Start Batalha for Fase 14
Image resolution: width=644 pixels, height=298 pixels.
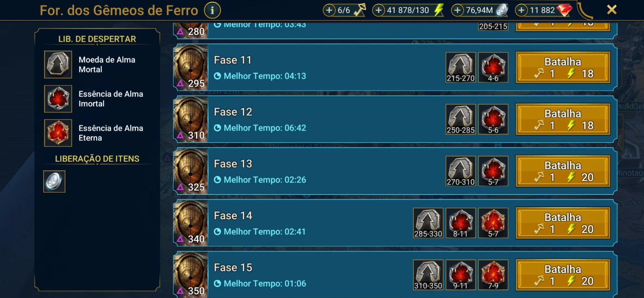click(x=563, y=223)
